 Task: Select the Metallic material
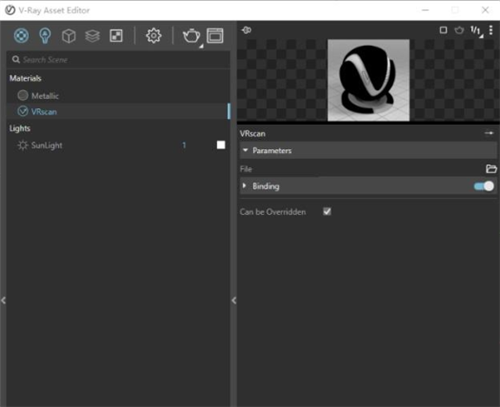pos(118,96)
